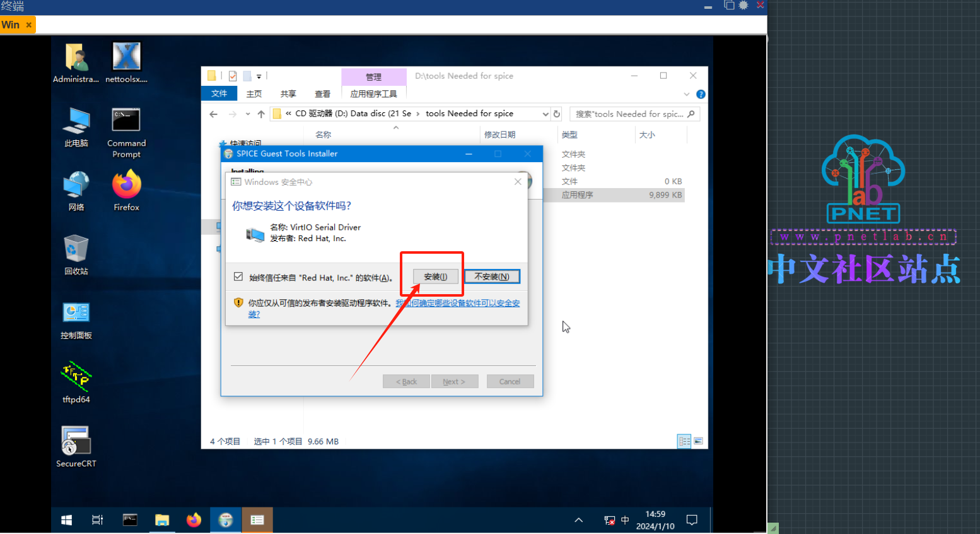
Task: Select the 网络 desktop icon
Action: coord(76,191)
